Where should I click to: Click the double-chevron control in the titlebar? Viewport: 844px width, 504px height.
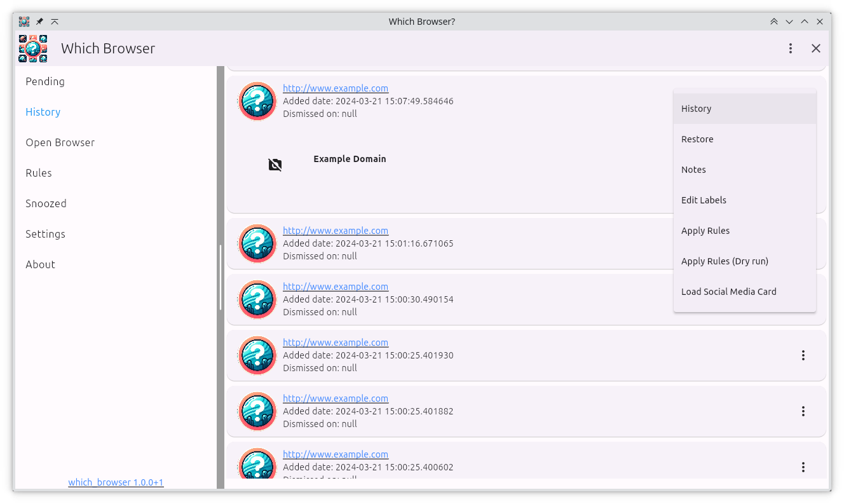[x=774, y=21]
